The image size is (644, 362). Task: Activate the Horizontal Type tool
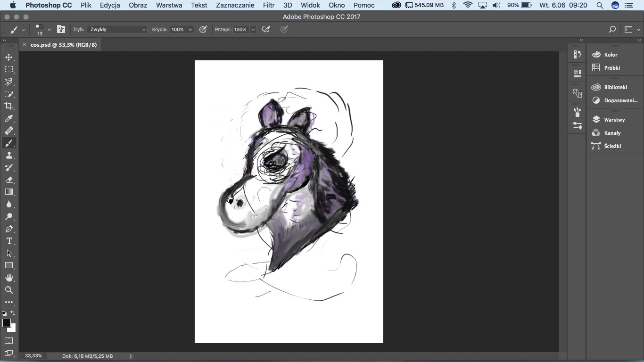pyautogui.click(x=9, y=241)
